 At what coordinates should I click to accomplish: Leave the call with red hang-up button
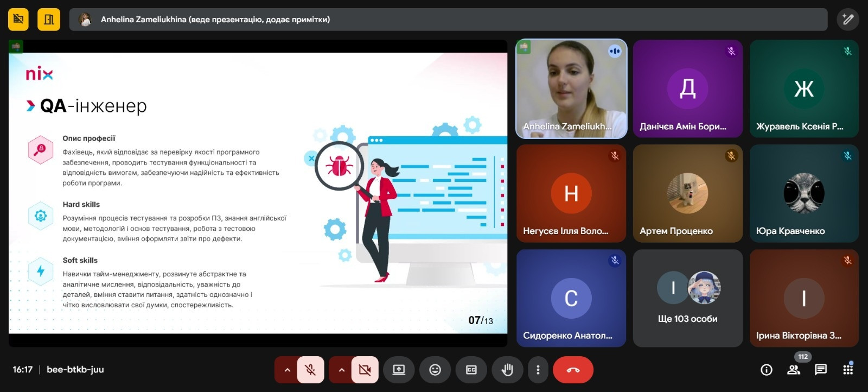click(x=573, y=370)
